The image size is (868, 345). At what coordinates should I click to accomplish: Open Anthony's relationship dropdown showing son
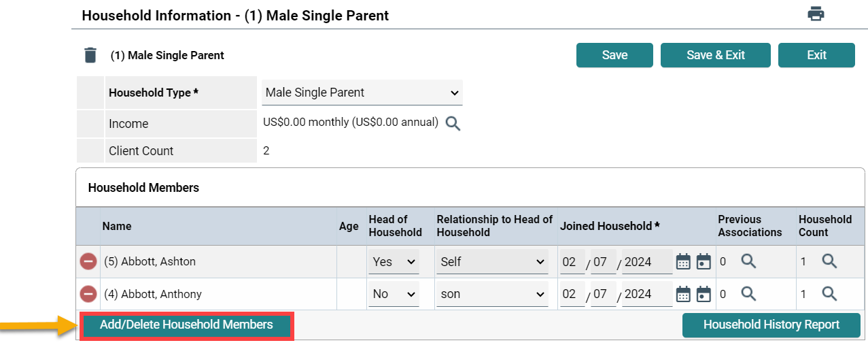(492, 294)
